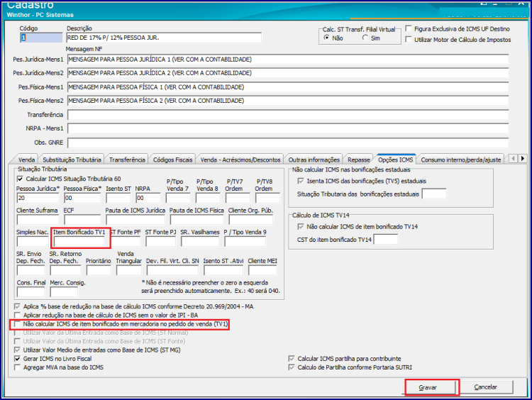Check Agregar MVA na base do ICMS
Image resolution: width=532 pixels, height=400 pixels.
pyautogui.click(x=17, y=367)
